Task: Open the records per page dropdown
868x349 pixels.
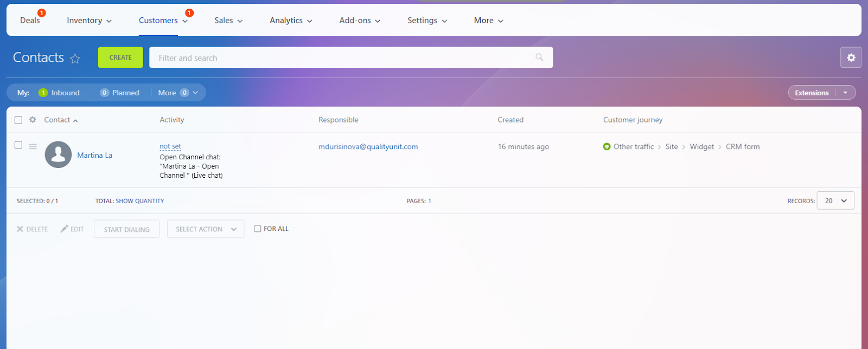Action: click(835, 201)
